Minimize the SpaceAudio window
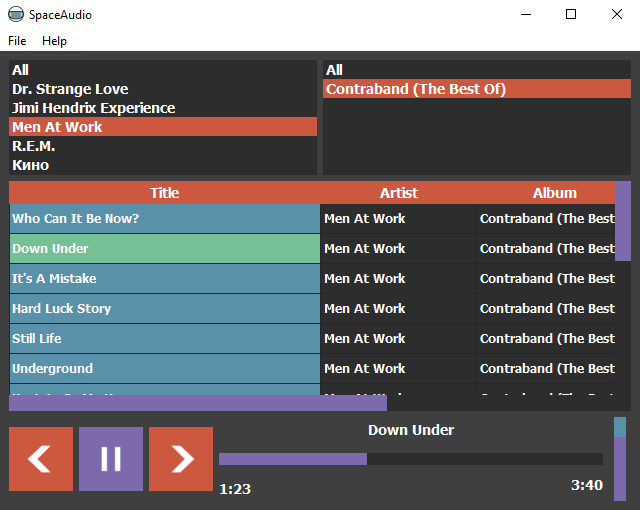Viewport: 640px width, 510px height. coord(526,14)
